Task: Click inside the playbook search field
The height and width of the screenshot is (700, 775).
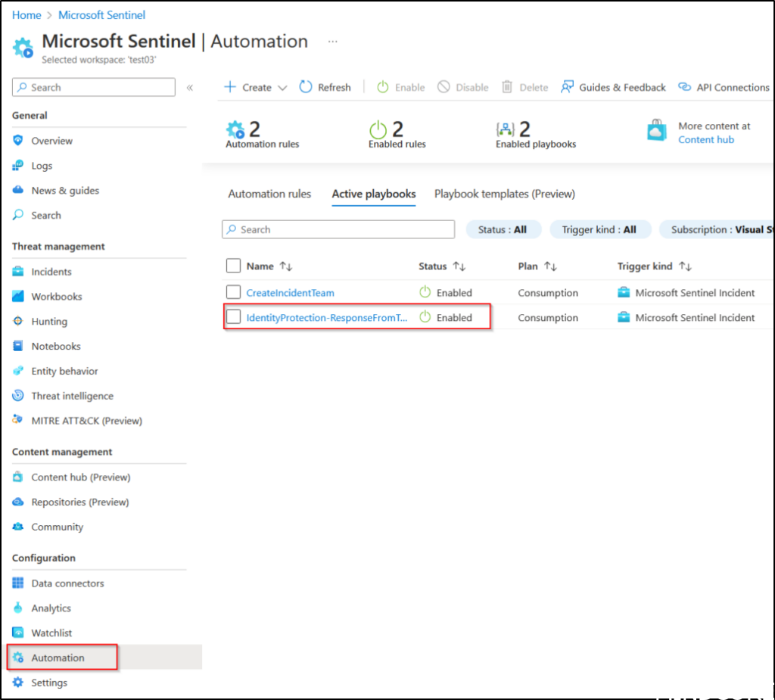Action: tap(338, 229)
